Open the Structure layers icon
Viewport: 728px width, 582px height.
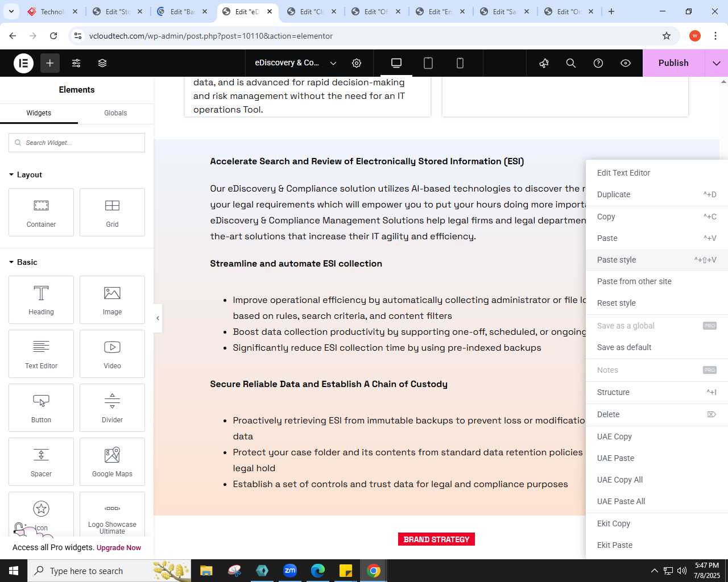102,63
